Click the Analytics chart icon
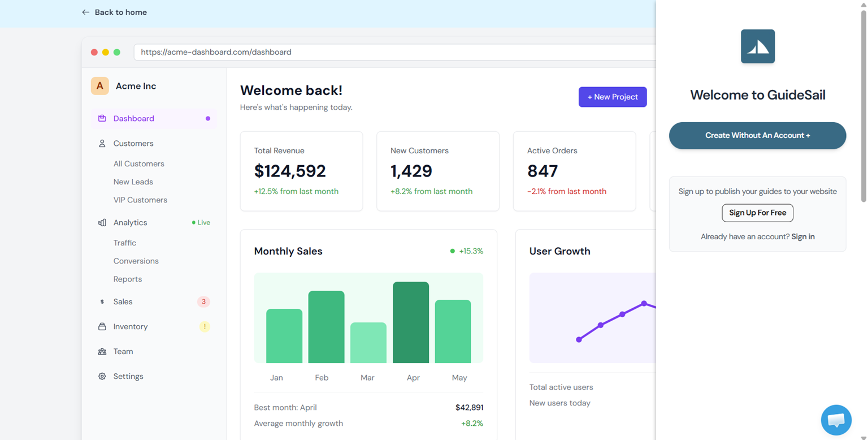868x440 pixels. [x=102, y=223]
